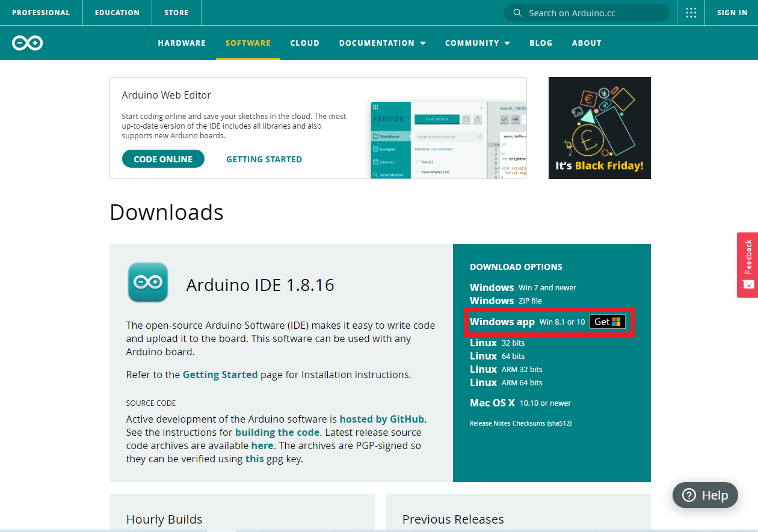Image resolution: width=758 pixels, height=532 pixels.
Task: Open the About nav link
Action: point(587,43)
